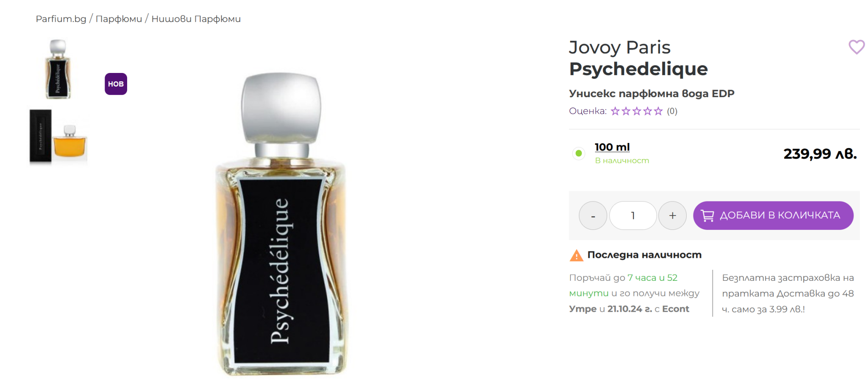Open Нишови Парфюми breadcrumb category
Viewport: 868px width, 386px height.
pyautogui.click(x=196, y=19)
